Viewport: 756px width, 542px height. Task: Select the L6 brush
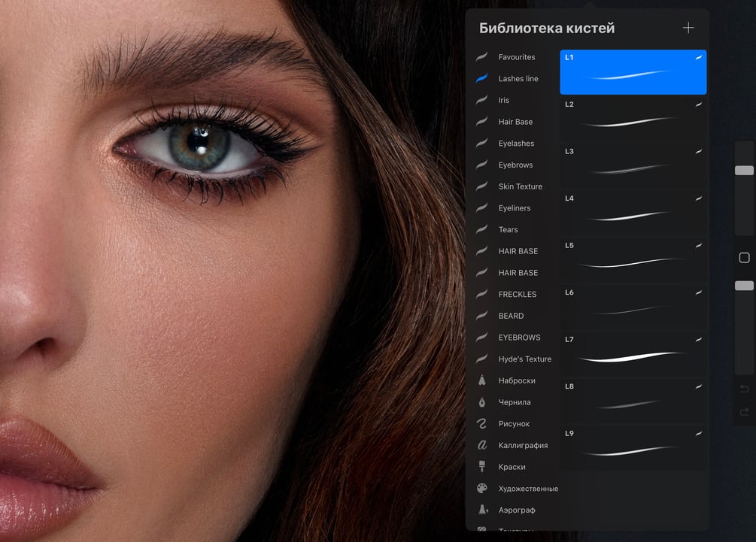tap(633, 307)
